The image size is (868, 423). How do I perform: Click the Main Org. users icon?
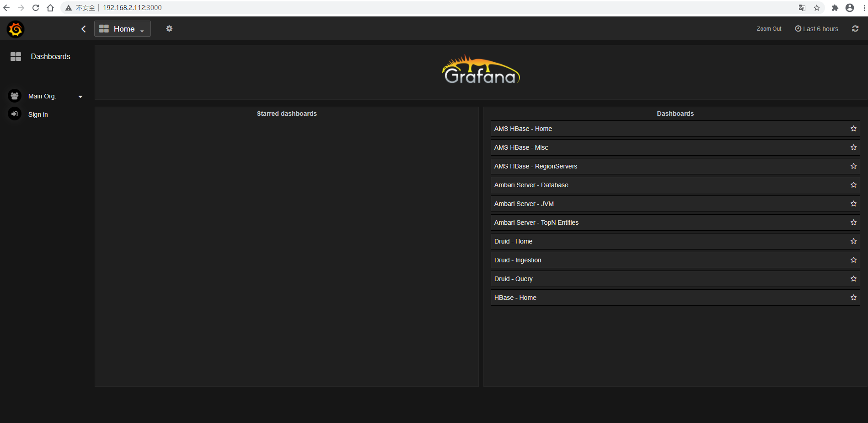[x=15, y=96]
